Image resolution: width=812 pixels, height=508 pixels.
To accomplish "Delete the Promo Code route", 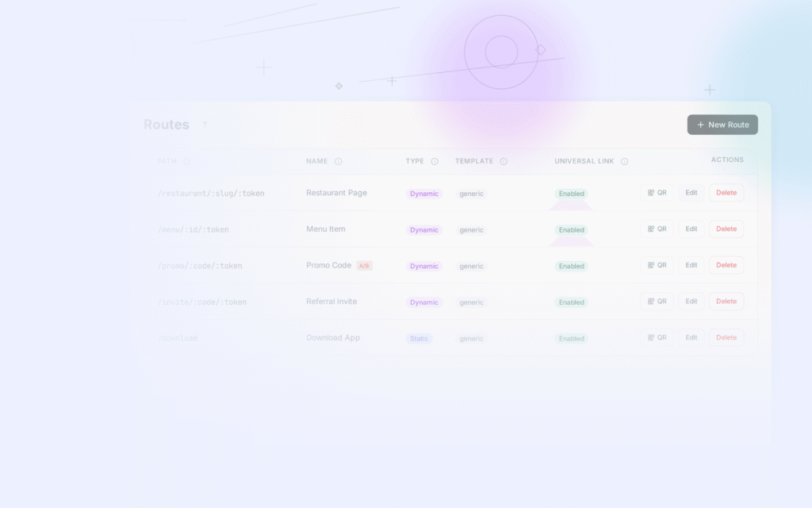I will click(x=726, y=265).
